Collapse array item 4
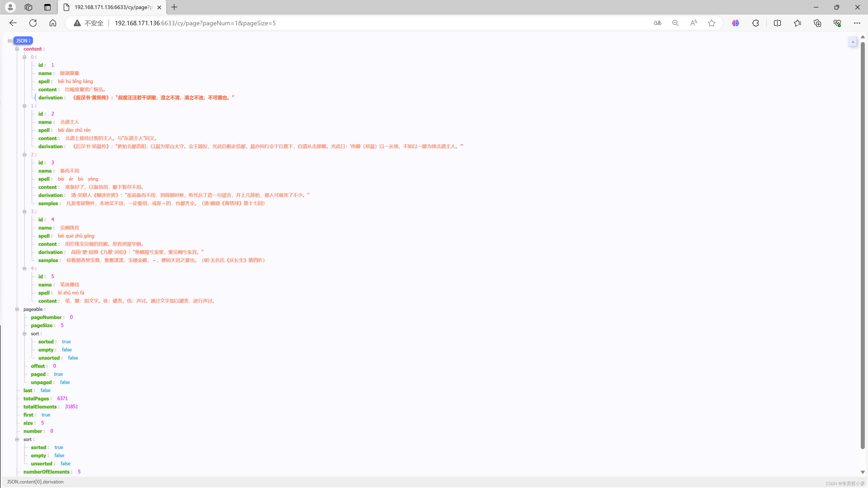The width and height of the screenshot is (868, 488). click(24, 269)
